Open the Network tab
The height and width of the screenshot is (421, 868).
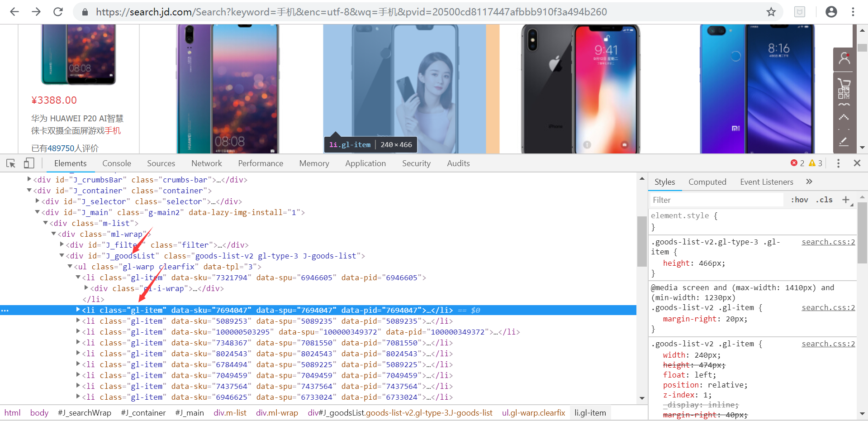(207, 163)
